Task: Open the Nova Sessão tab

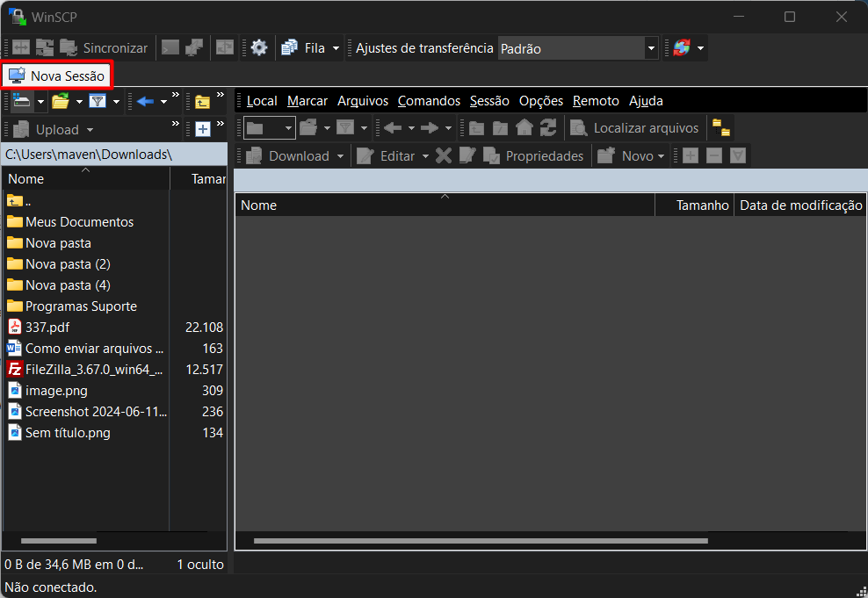Action: (57, 76)
